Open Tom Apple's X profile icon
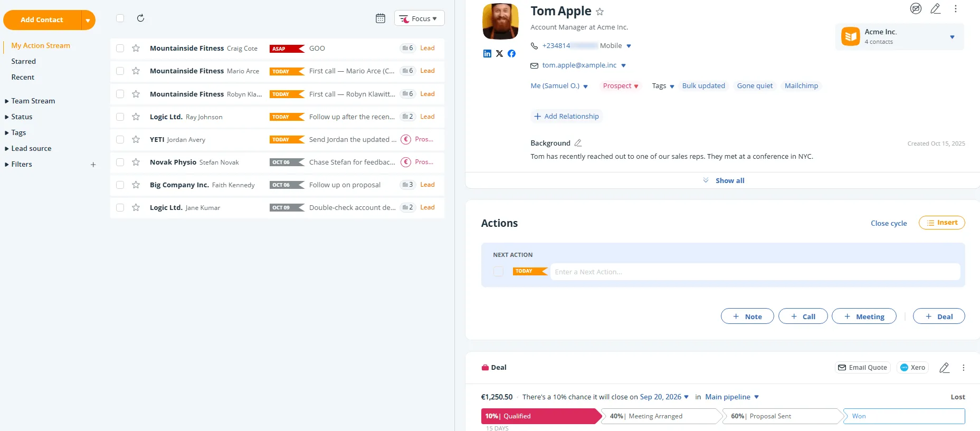Screen dimensions: 980x431 click(x=499, y=53)
